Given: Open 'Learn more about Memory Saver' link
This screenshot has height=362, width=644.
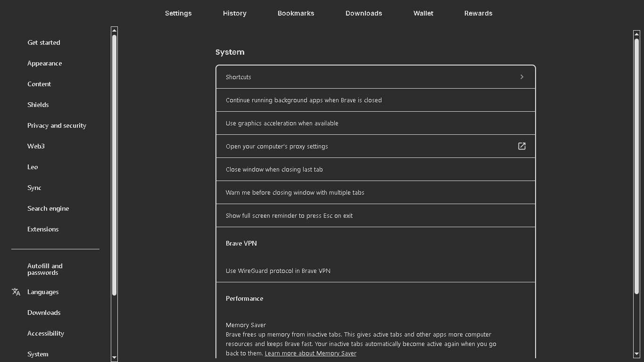Looking at the screenshot, I should 311,353.
